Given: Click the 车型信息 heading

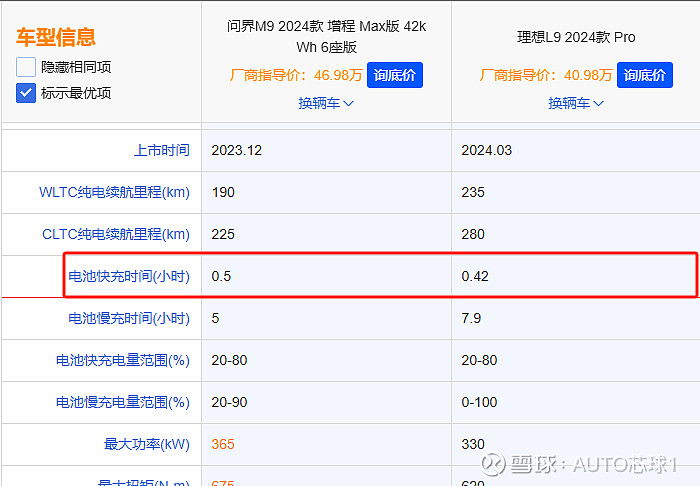Looking at the screenshot, I should (x=56, y=37).
